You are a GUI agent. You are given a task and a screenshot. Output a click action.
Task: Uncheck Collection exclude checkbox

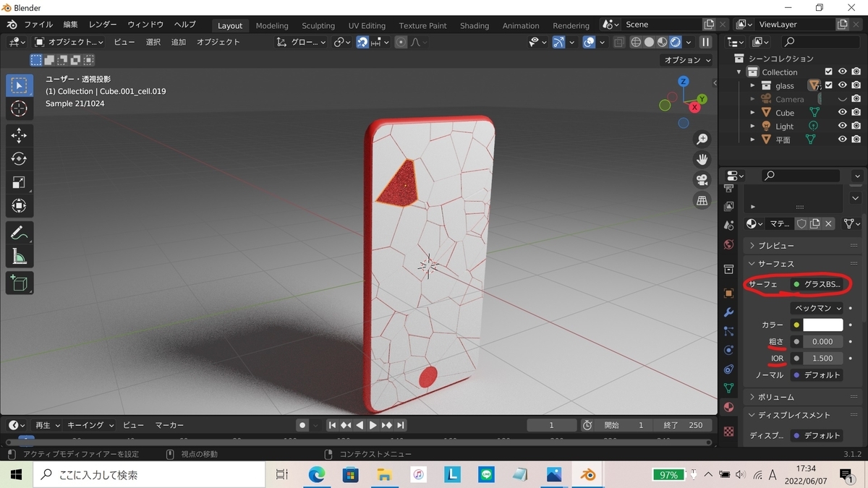(829, 72)
